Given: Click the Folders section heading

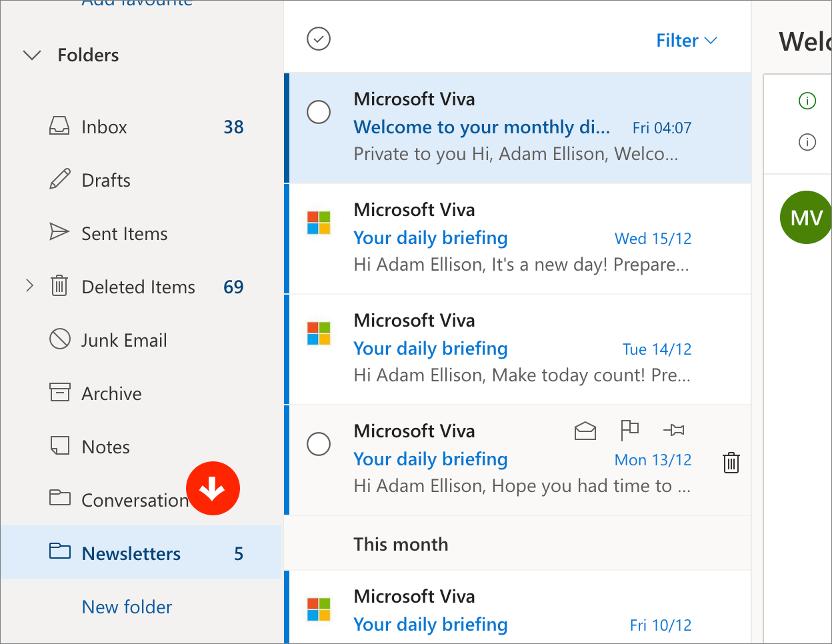Looking at the screenshot, I should point(88,55).
